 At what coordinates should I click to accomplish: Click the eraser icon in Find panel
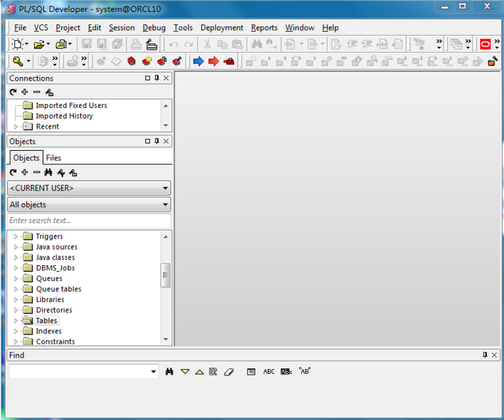229,372
